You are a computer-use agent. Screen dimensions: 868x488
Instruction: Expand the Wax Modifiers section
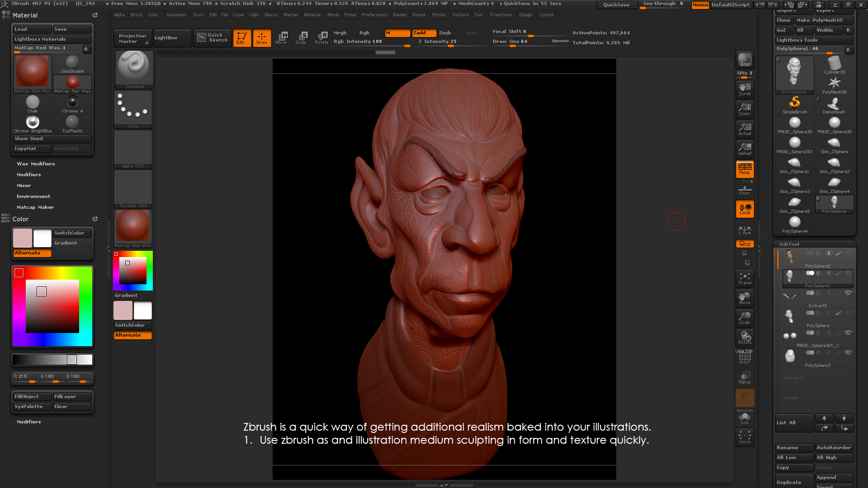coord(36,164)
